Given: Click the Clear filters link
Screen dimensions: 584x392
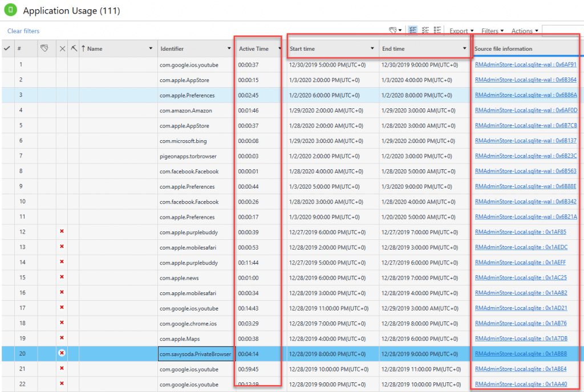Looking at the screenshot, I should coord(23,31).
